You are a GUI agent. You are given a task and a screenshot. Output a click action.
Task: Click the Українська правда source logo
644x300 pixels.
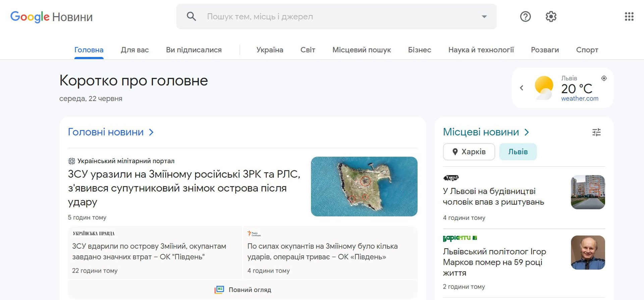tap(94, 234)
